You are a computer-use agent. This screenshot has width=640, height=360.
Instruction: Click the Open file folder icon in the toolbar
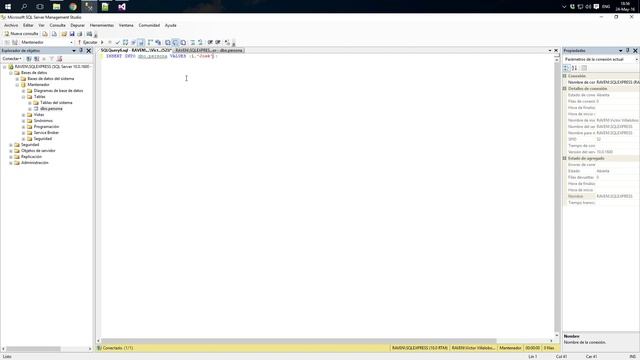[64, 34]
